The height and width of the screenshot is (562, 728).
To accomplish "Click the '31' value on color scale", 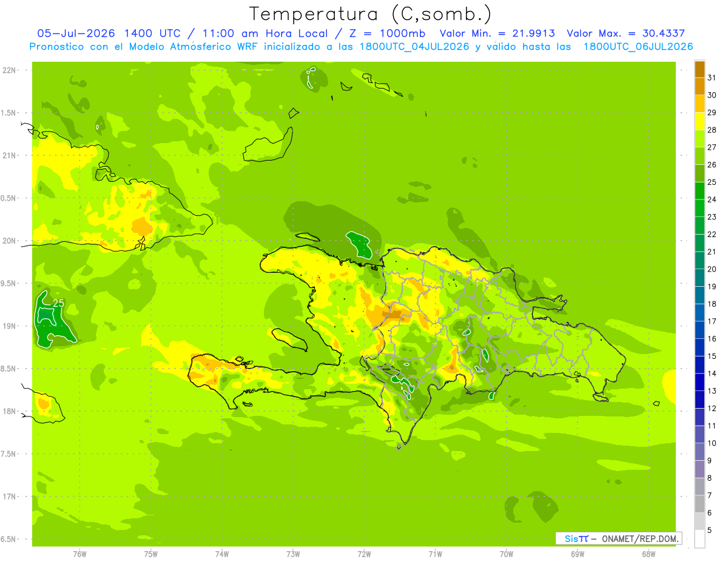I will point(712,78).
